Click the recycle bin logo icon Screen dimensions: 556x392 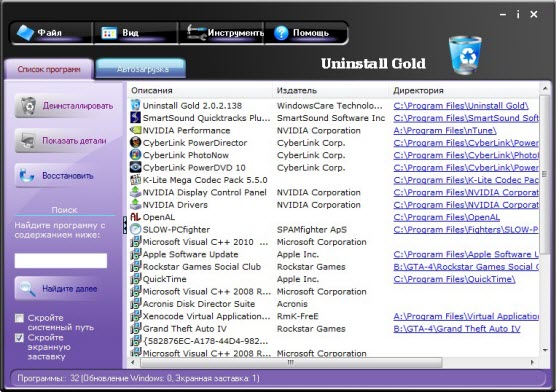(x=465, y=55)
